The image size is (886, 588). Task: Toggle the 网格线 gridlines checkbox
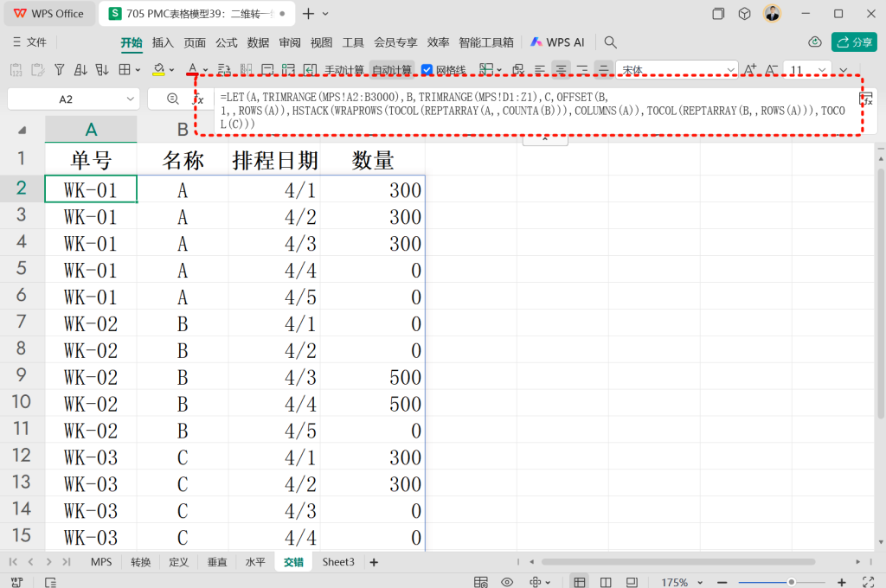click(x=427, y=70)
